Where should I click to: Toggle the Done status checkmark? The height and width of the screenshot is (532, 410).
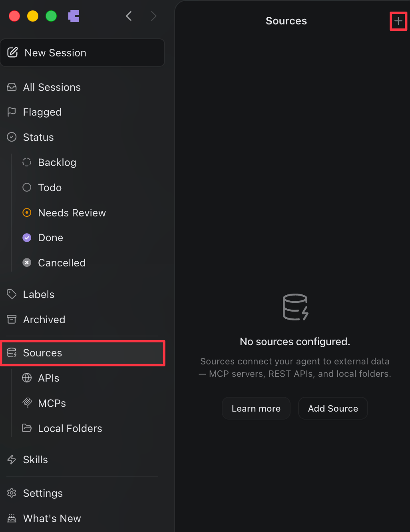coord(26,238)
